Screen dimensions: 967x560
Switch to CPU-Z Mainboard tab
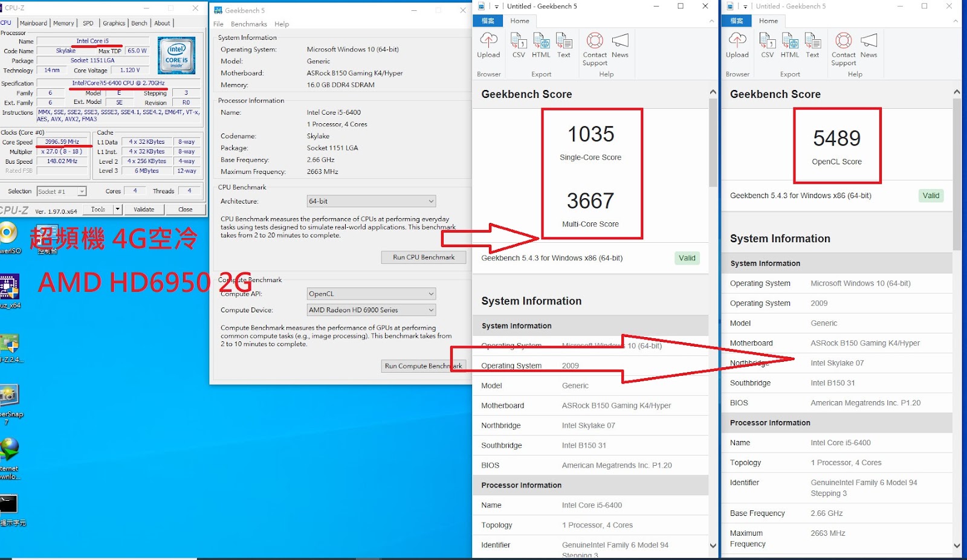coord(33,23)
